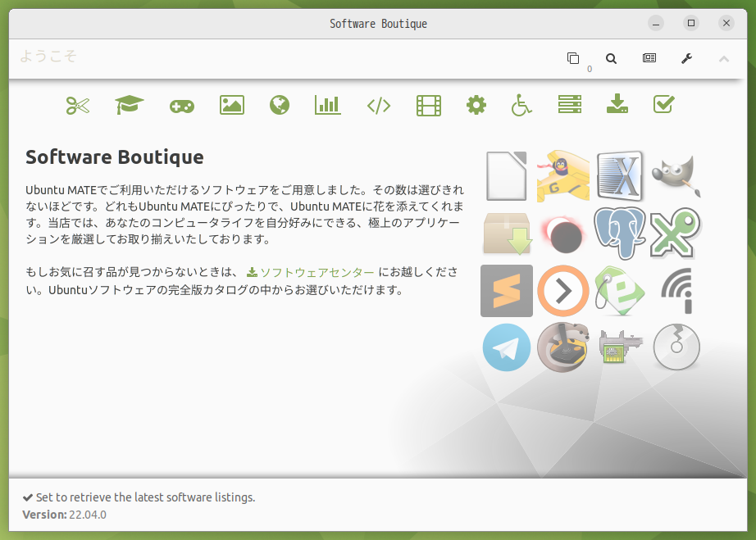Click the Telegram paper plane icon

point(507,347)
